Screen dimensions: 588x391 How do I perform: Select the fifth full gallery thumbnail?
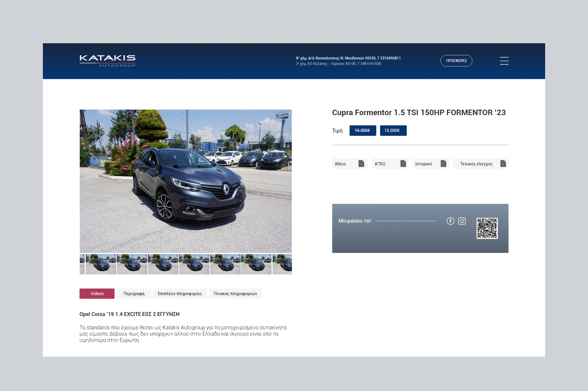coord(225,264)
